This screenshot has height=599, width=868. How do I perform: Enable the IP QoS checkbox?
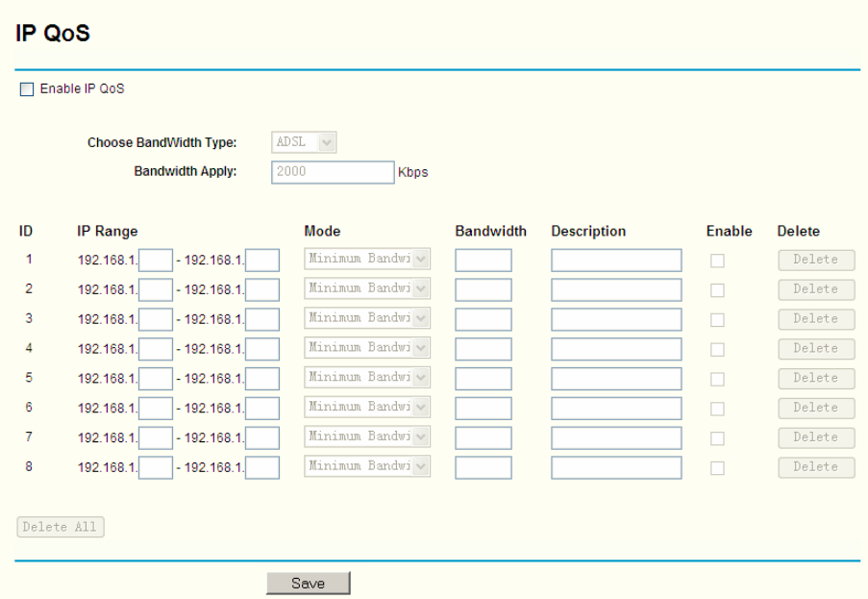click(x=26, y=89)
